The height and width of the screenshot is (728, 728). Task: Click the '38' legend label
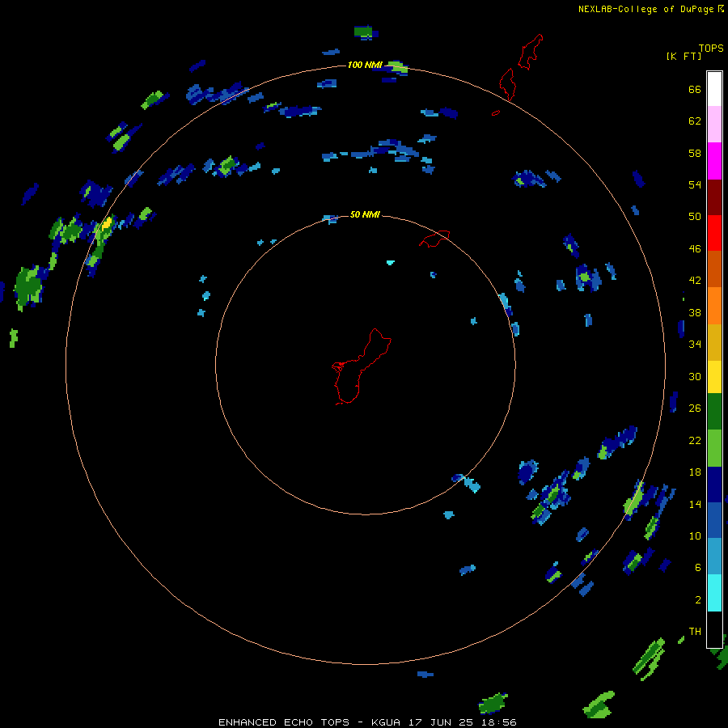click(695, 312)
